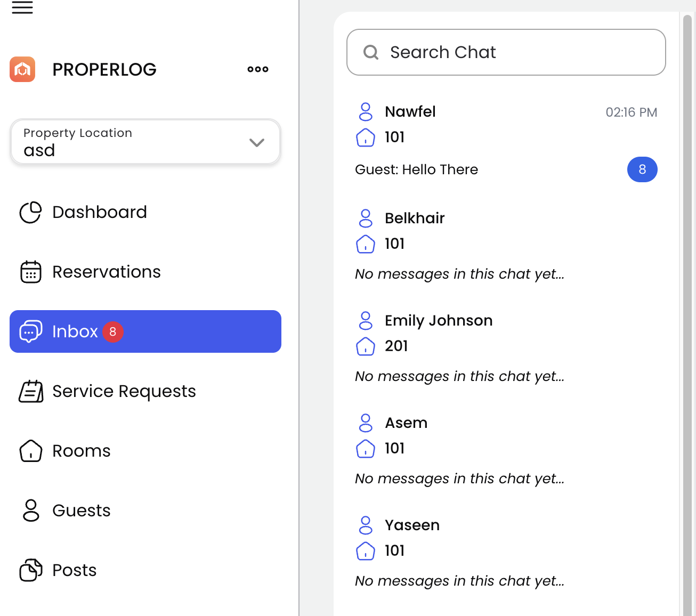696x616 pixels.
Task: Click the search magnifier icon
Action: [x=371, y=52]
